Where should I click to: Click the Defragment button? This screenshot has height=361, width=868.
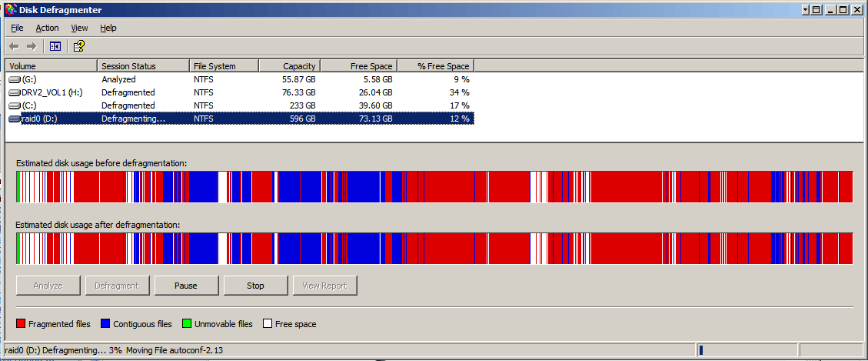pyautogui.click(x=117, y=286)
